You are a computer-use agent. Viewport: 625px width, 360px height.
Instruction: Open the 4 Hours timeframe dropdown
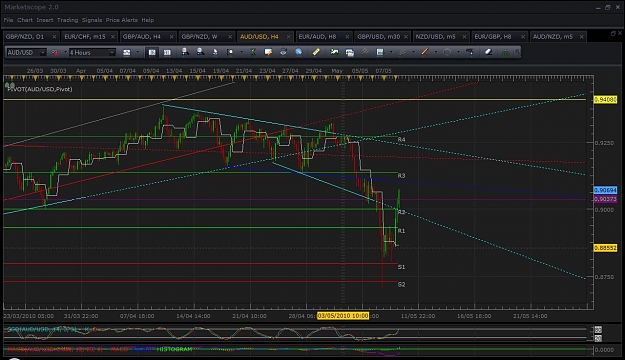pos(112,52)
